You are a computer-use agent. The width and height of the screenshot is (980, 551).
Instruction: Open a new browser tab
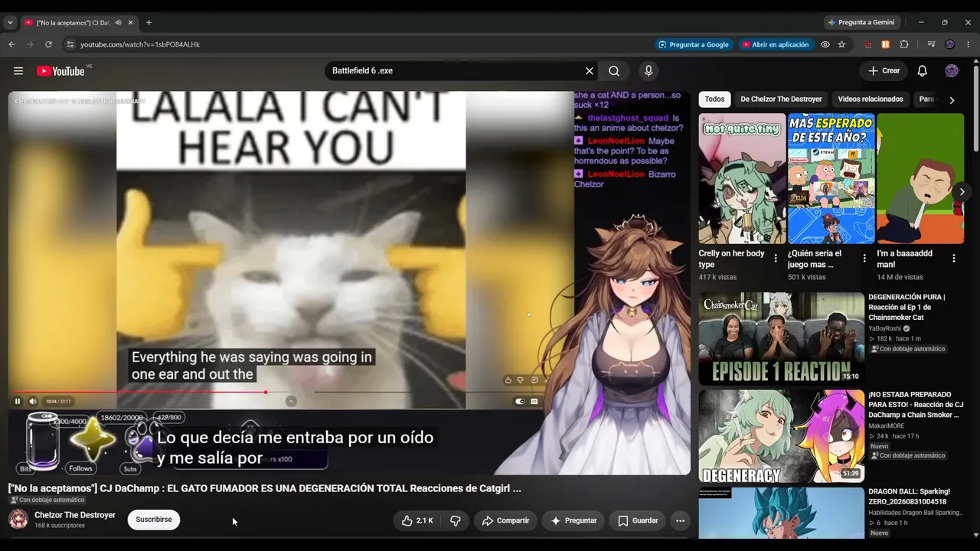point(149,23)
